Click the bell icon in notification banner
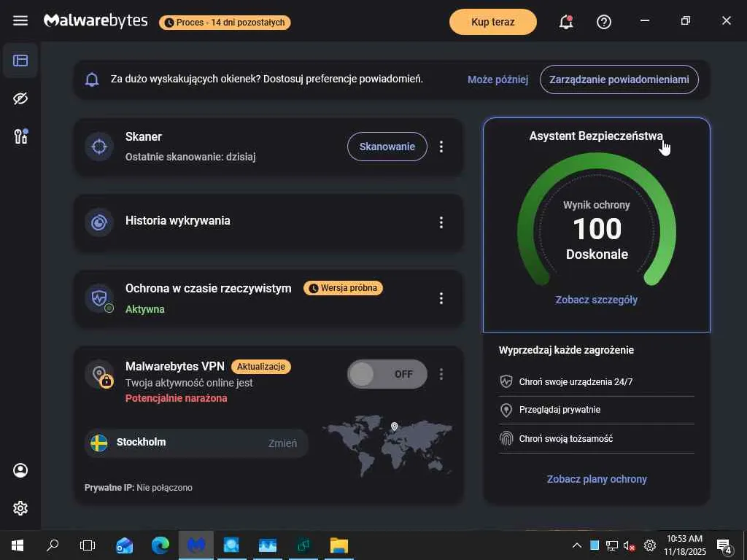 92,79
